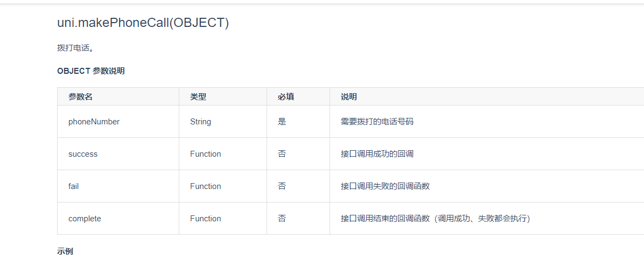Click the 拨打电话 description text
This screenshot has height=259, width=644.
click(76, 48)
